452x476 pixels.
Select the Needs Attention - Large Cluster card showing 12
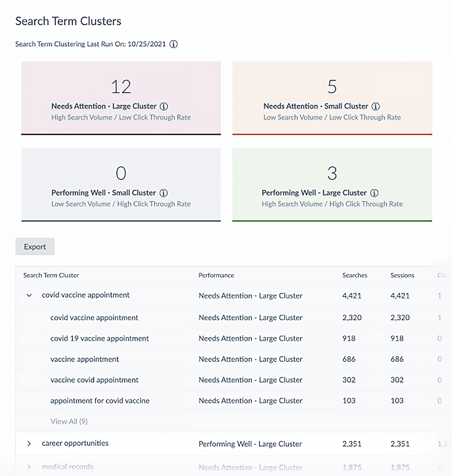[121, 98]
